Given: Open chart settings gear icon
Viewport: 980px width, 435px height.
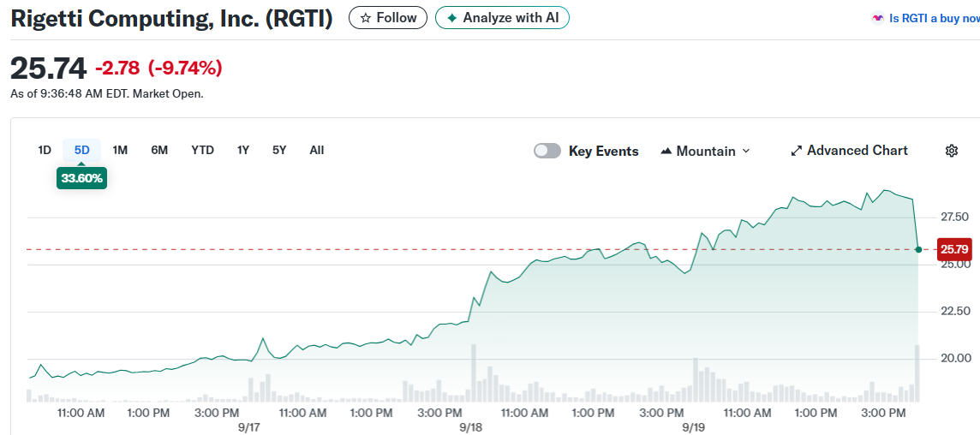Looking at the screenshot, I should pos(951,151).
